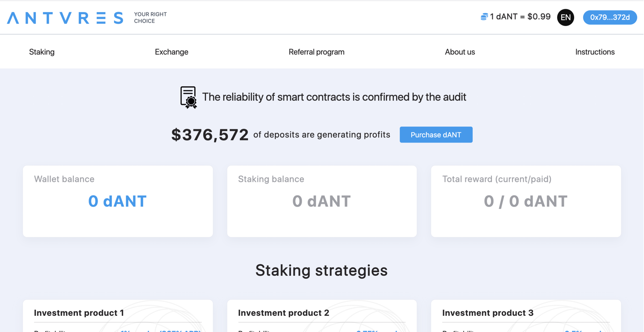Click the 1 dANT = $0.99 price
Viewport: 644px width, 332px height.
(x=520, y=17)
